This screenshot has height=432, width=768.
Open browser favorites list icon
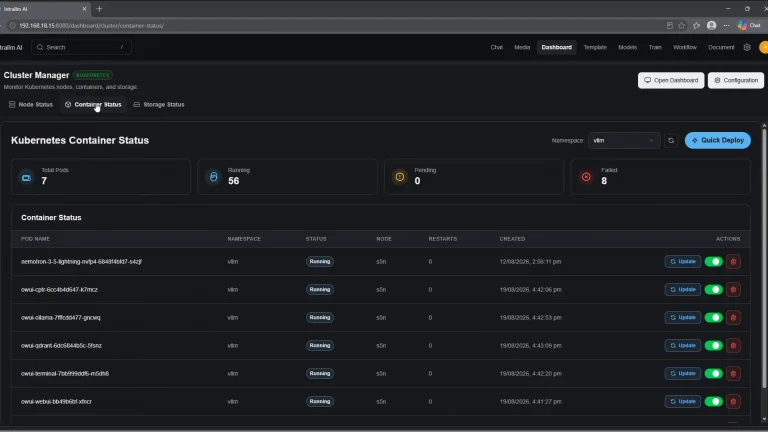pyautogui.click(x=696, y=25)
